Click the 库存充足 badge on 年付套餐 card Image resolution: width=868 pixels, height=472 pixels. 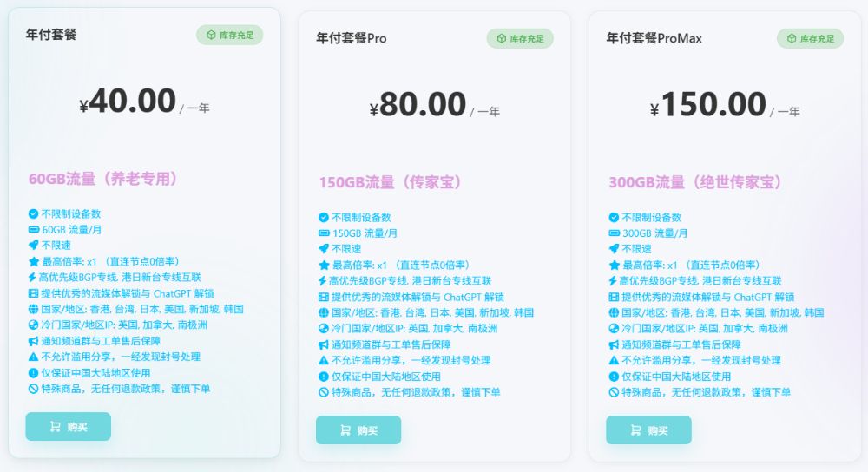click(229, 35)
